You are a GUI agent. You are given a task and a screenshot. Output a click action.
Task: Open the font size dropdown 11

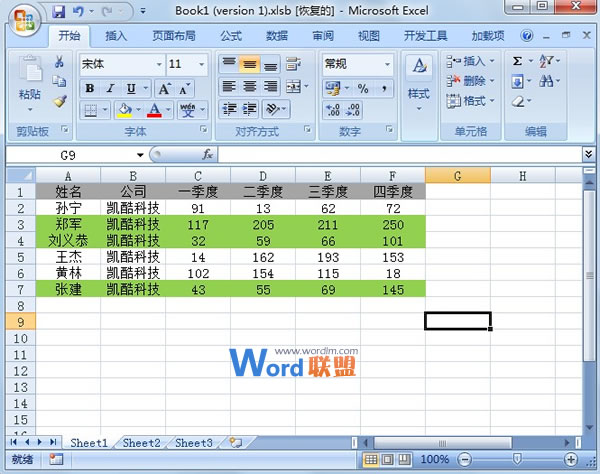click(202, 64)
